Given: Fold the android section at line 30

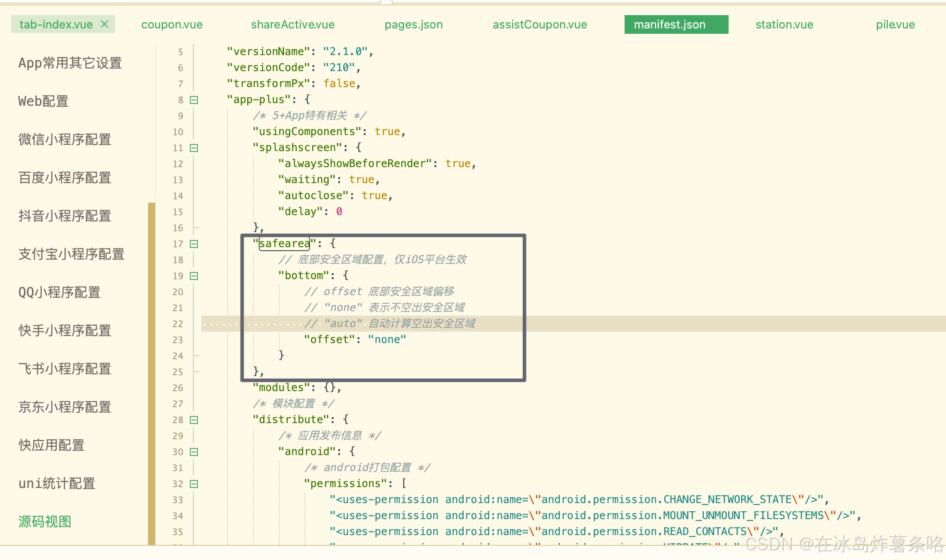Looking at the screenshot, I should click(x=194, y=452).
